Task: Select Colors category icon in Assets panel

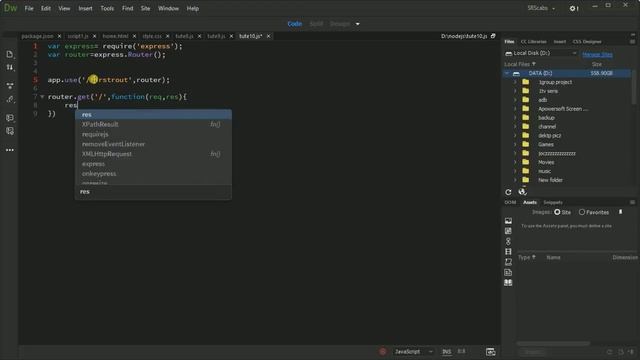Action: pos(508,231)
